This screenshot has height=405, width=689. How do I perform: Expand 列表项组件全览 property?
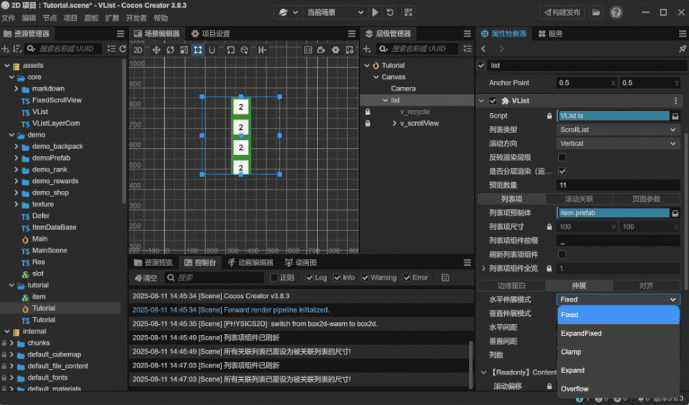(x=483, y=268)
